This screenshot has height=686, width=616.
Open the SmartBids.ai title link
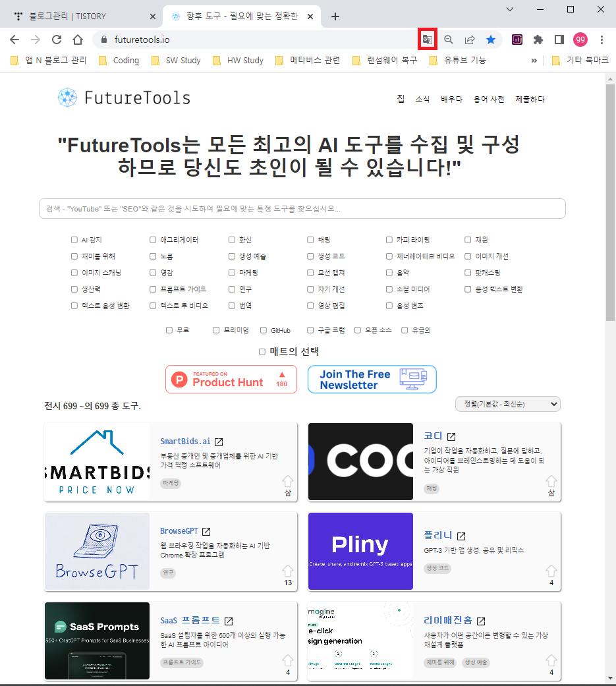(185, 442)
